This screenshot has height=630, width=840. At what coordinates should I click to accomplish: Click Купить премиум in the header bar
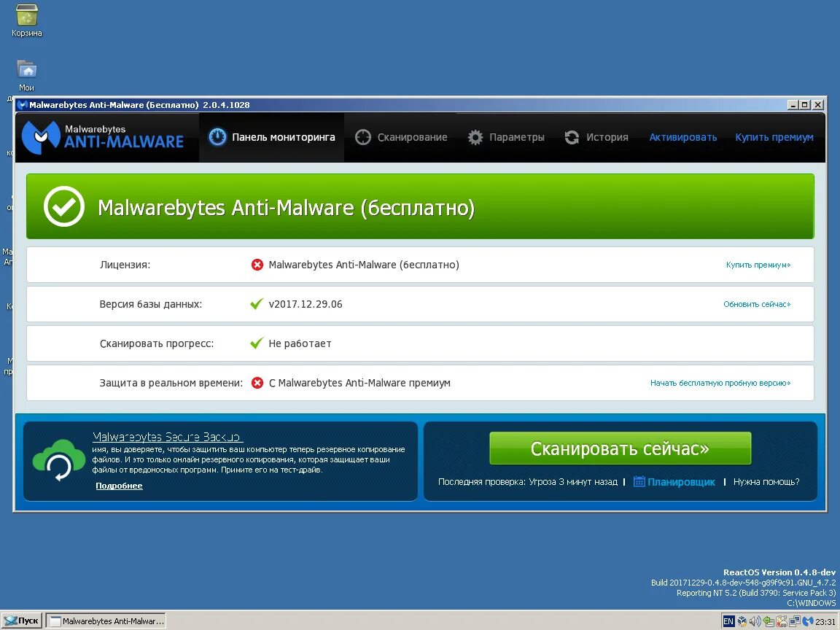(x=774, y=137)
